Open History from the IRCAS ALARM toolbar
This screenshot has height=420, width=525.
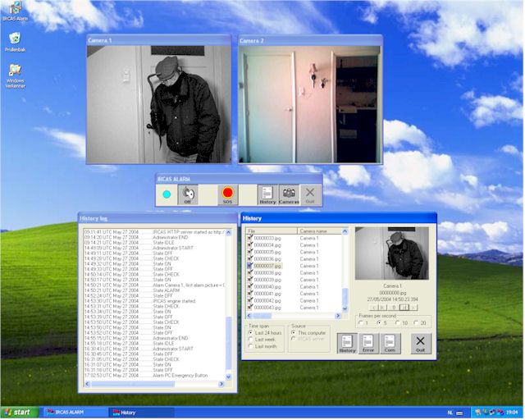click(x=267, y=195)
